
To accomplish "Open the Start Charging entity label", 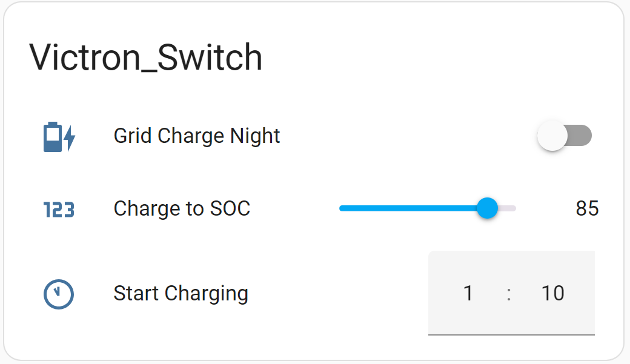I will click(x=181, y=293).
